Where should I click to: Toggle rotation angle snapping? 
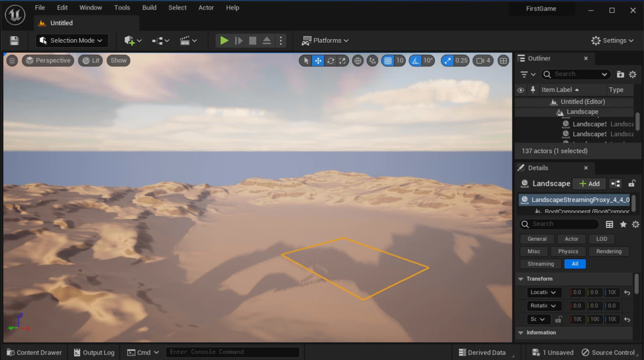click(x=415, y=61)
